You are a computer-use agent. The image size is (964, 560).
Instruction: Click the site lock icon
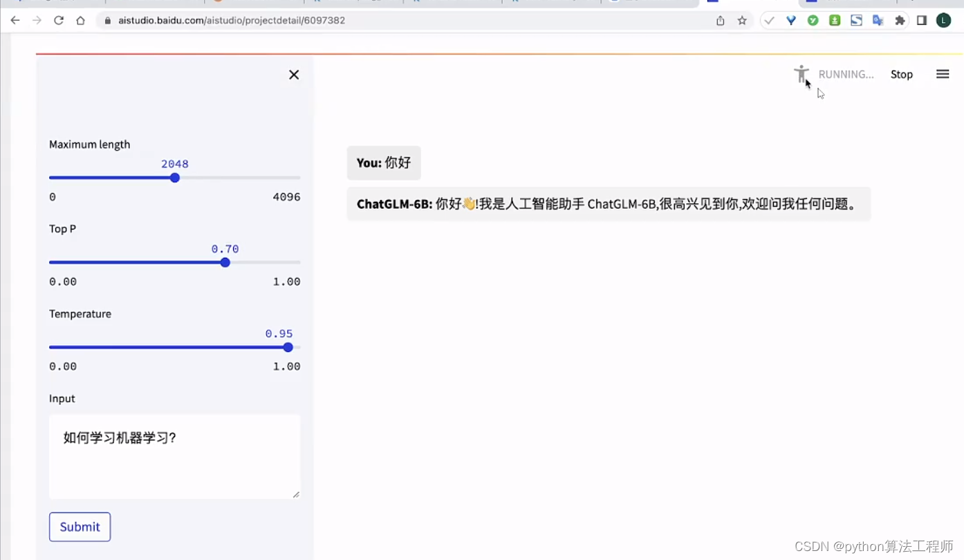point(107,21)
